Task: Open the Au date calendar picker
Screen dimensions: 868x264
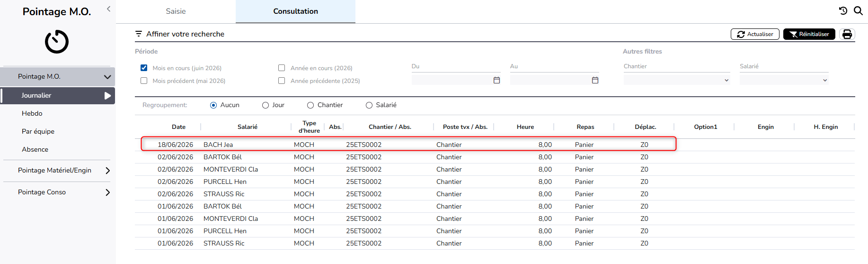Action: click(x=595, y=80)
